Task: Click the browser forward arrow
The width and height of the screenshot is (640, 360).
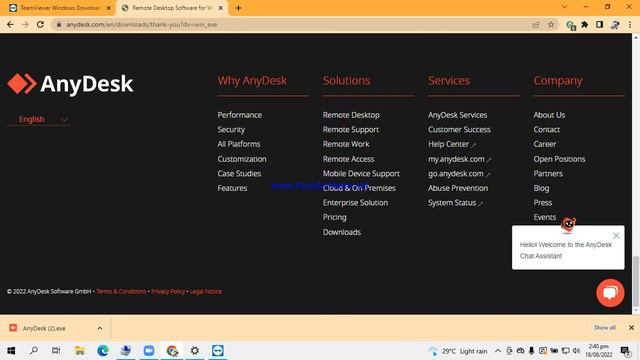Action: click(25, 24)
